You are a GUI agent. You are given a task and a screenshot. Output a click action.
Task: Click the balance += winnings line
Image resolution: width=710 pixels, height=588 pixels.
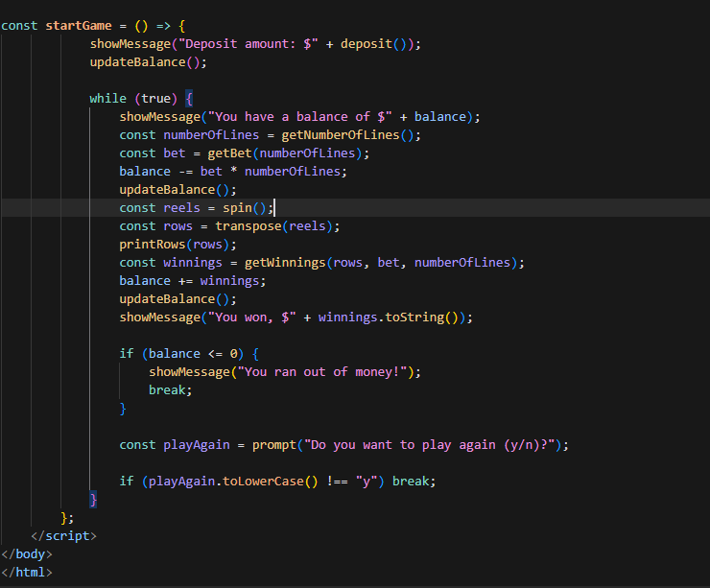point(193,281)
